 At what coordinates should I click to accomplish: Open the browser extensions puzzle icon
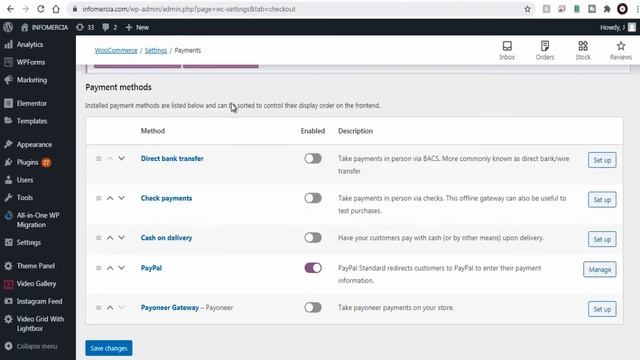pyautogui.click(x=607, y=9)
